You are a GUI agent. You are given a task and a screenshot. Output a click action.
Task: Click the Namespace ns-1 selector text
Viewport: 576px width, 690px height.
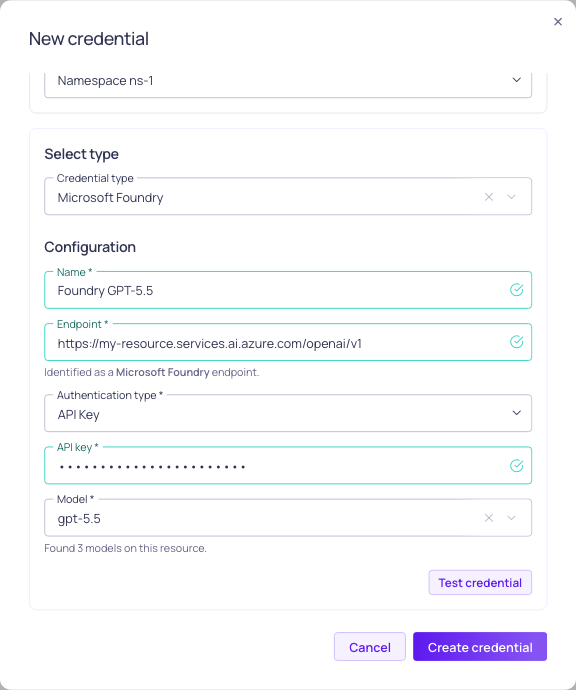click(105, 81)
